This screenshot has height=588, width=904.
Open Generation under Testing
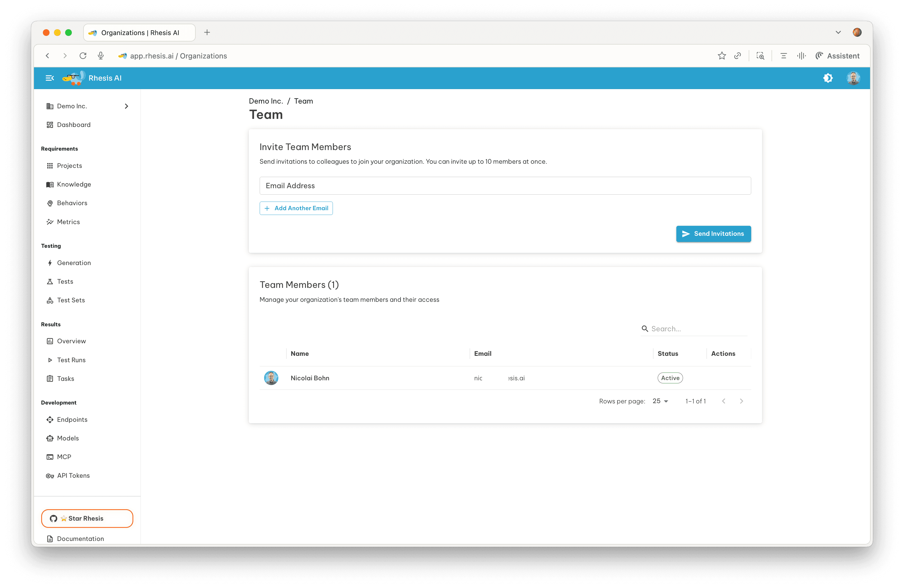[x=74, y=263]
